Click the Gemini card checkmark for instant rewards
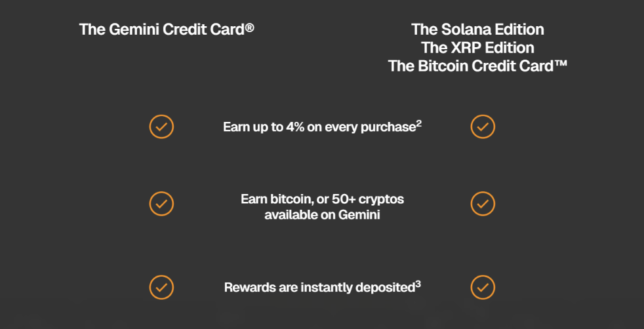 pyautogui.click(x=161, y=287)
